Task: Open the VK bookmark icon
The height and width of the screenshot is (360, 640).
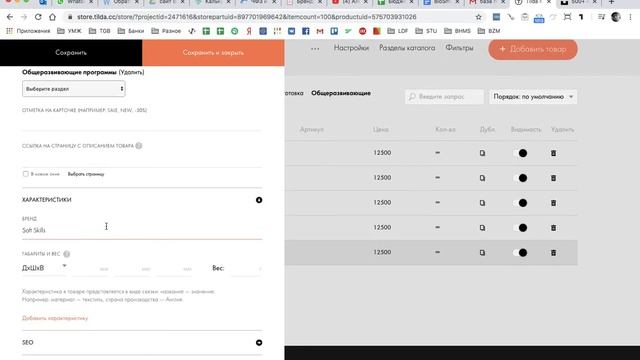Action: tap(291, 31)
